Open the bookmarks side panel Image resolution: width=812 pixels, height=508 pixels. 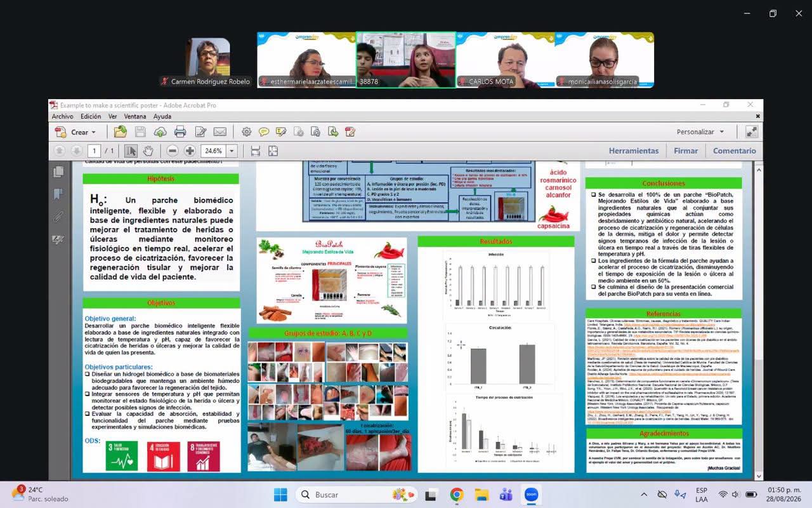coord(59,194)
